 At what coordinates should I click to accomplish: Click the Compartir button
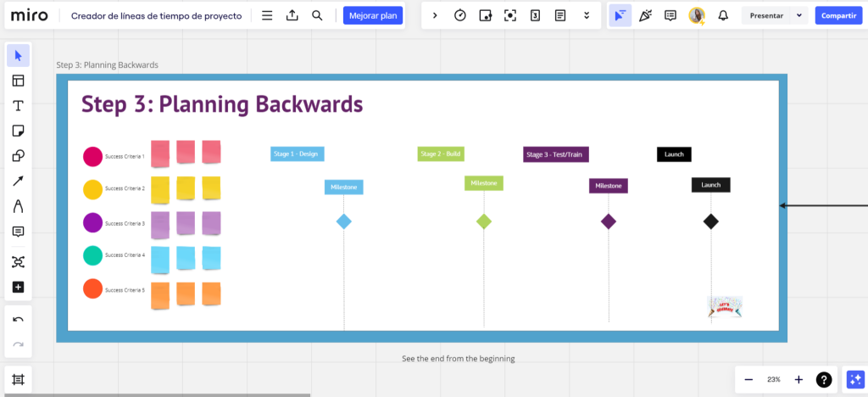[837, 15]
